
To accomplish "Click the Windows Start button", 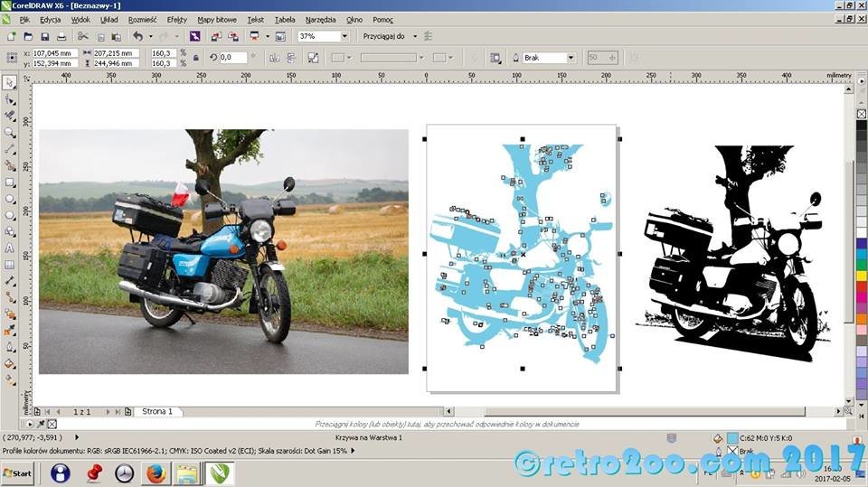I will tap(17, 473).
